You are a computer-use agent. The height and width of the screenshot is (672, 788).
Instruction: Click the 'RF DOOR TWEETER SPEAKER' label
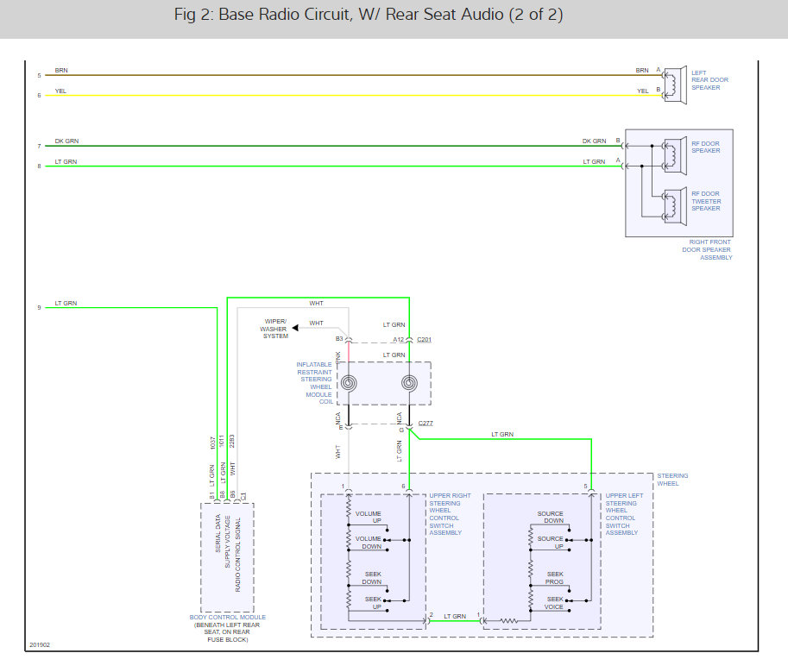706,201
